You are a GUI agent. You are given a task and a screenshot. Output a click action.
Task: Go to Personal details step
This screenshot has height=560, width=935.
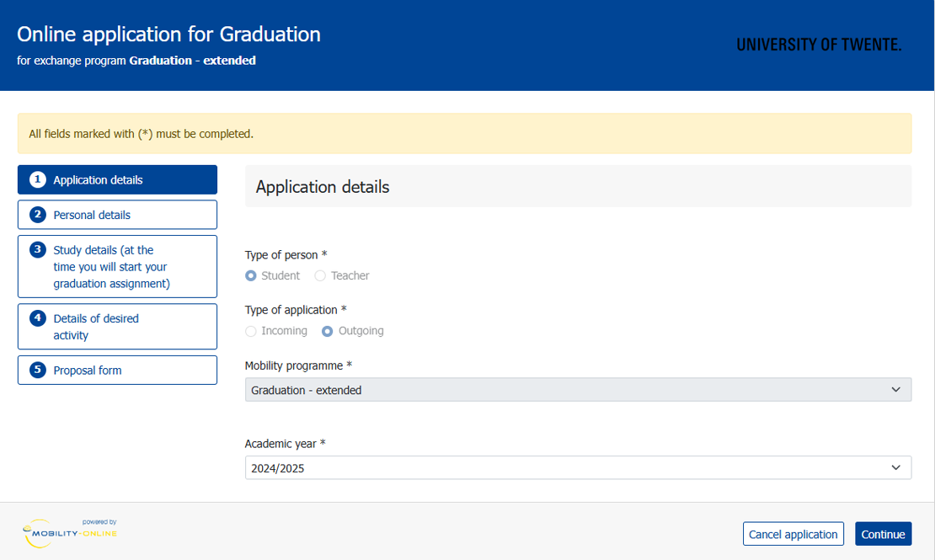pos(117,215)
